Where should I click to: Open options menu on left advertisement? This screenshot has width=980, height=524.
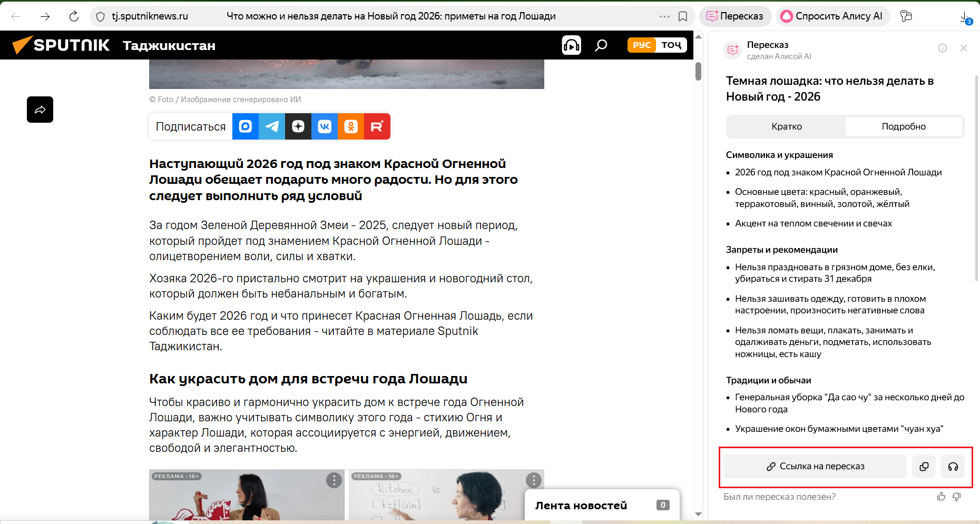(x=334, y=480)
